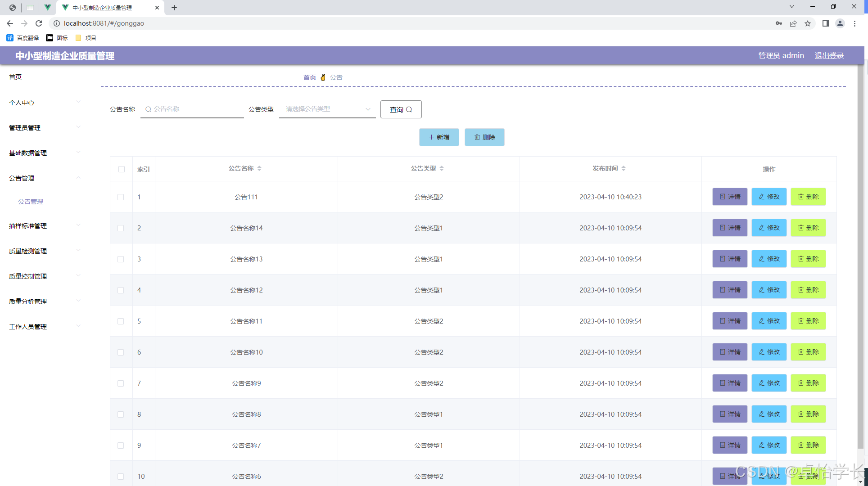868x486 pixels.
Task: Bookmark this page with star icon
Action: pos(808,23)
